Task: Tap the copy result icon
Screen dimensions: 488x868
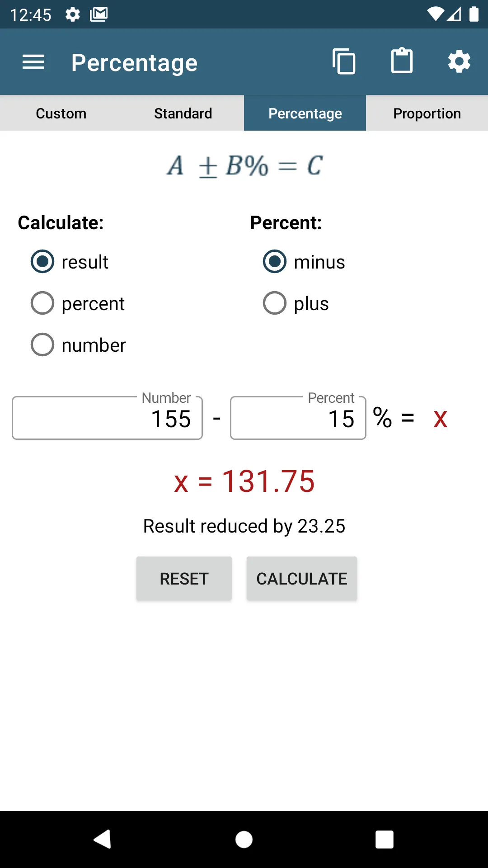Action: pyautogui.click(x=344, y=61)
